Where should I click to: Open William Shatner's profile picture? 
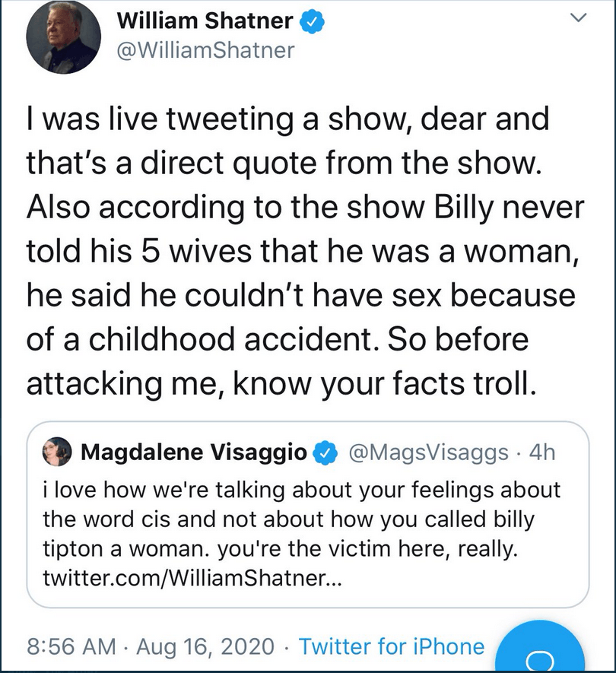(62, 38)
